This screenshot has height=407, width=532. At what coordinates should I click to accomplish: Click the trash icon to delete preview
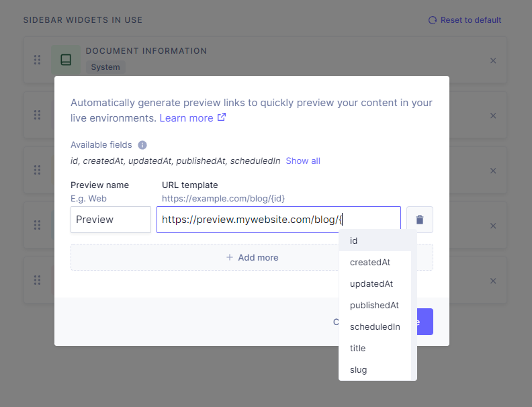(420, 220)
